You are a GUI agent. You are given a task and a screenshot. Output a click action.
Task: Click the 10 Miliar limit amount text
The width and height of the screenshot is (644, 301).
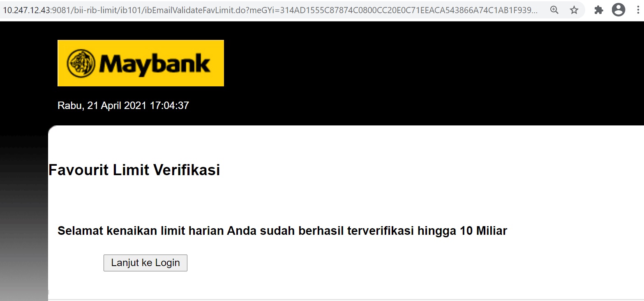pos(484,231)
